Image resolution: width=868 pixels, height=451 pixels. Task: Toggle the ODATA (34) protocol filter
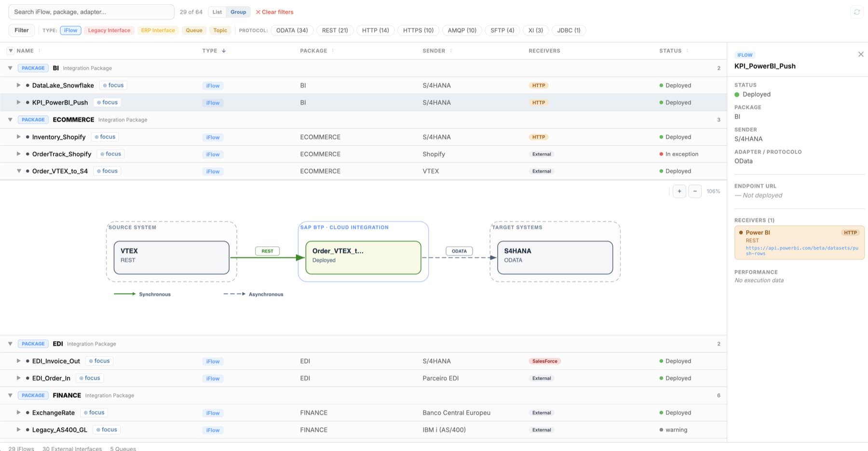[x=292, y=30]
